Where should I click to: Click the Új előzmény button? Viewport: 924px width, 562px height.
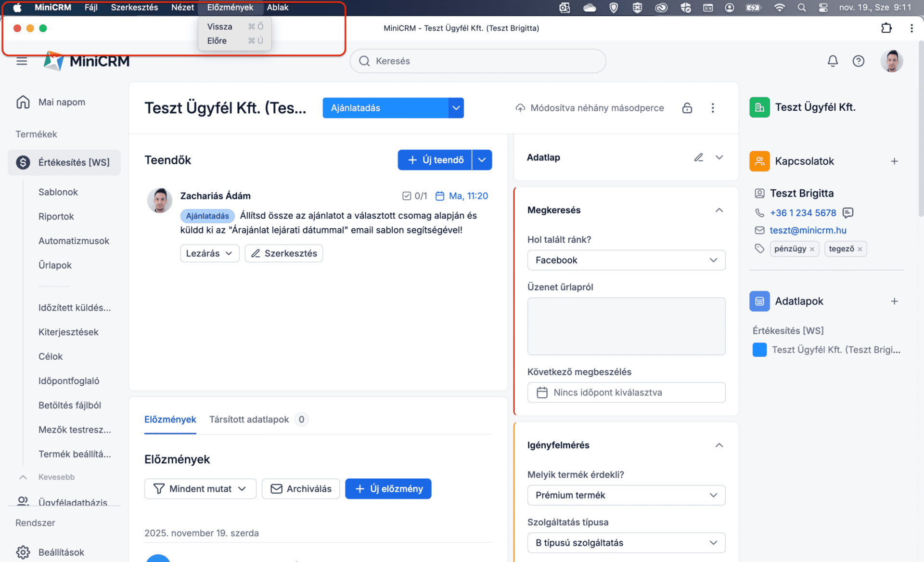pos(388,489)
